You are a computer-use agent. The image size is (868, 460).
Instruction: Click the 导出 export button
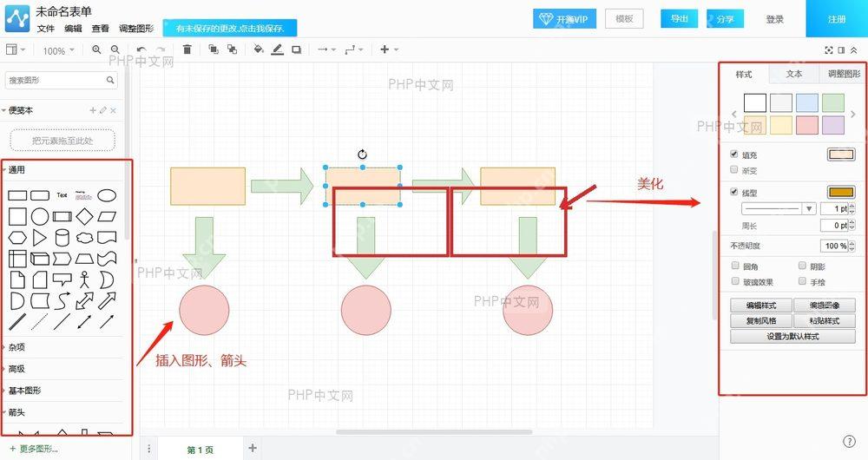[680, 19]
